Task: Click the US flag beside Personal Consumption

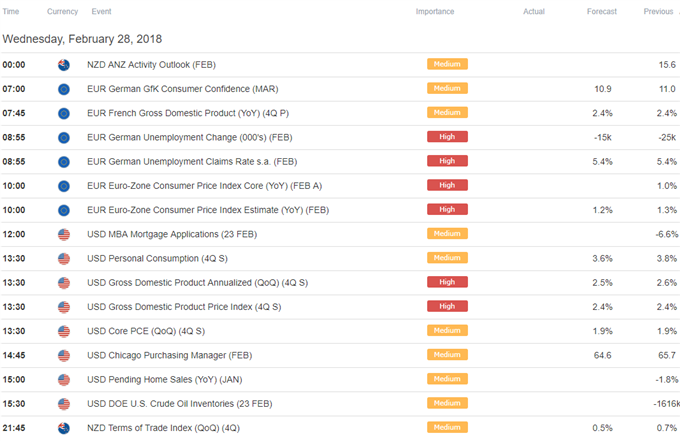Action: click(64, 259)
